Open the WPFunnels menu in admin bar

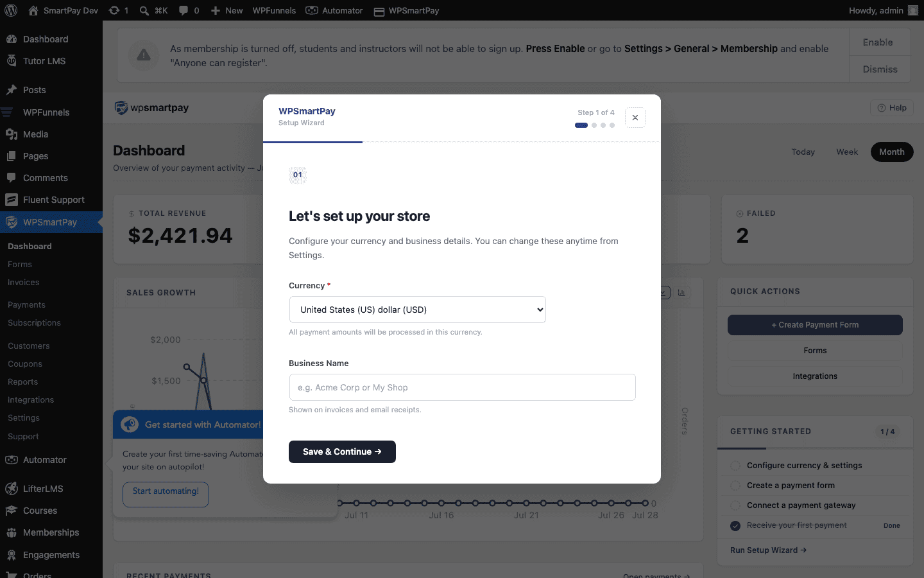[274, 10]
